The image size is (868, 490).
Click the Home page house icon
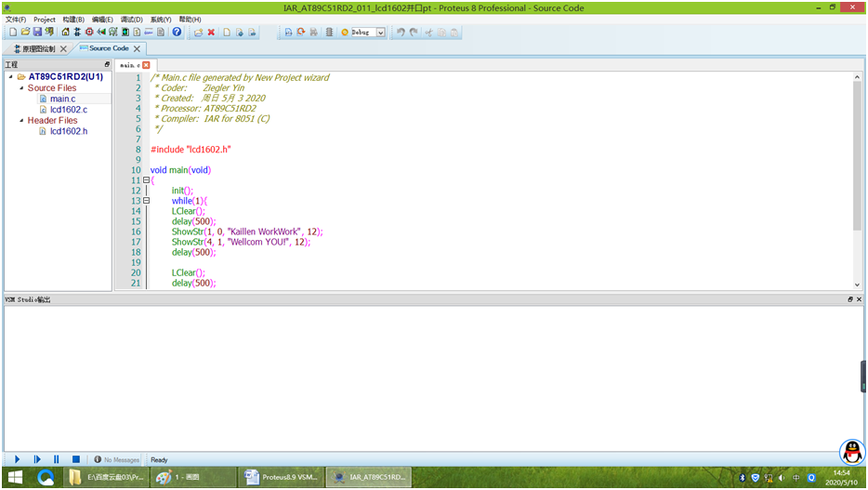[x=65, y=33]
